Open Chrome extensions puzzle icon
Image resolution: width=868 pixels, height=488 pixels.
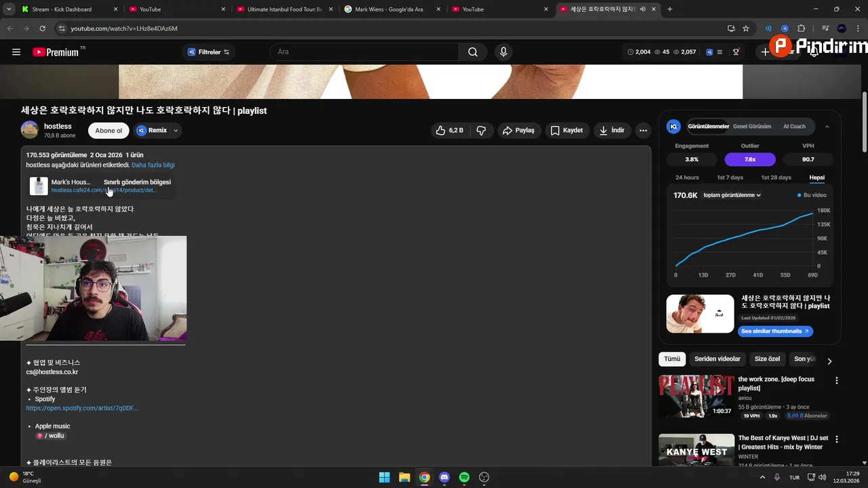point(801,28)
